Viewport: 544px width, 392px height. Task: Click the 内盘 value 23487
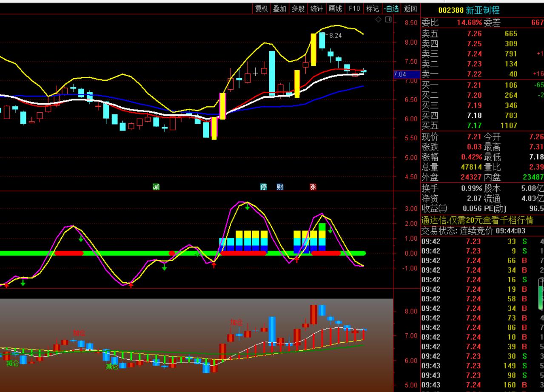coord(533,177)
